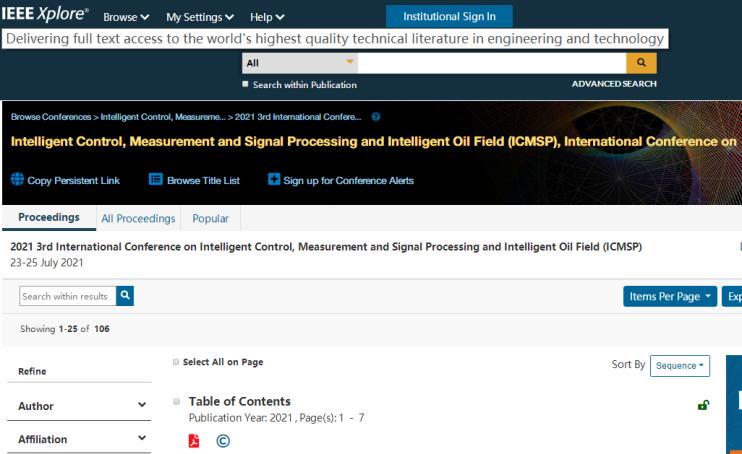Click the Browse Title List icon
Viewport: 742px width, 454px height.
tap(155, 181)
